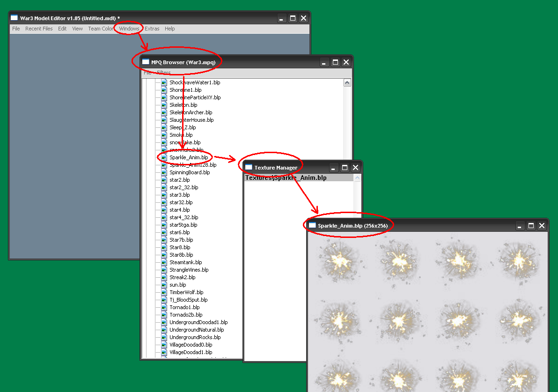Click the Star7b.blp file icon

[x=164, y=239]
